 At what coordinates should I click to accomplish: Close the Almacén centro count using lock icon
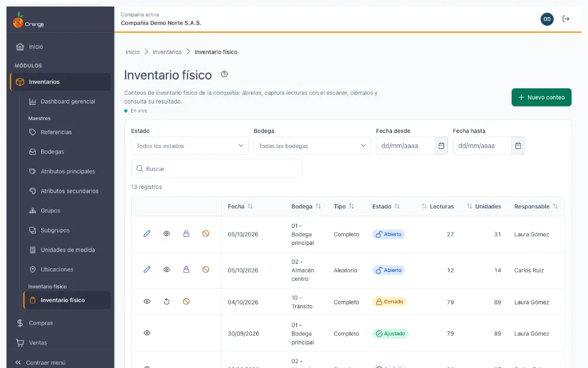pyautogui.click(x=186, y=270)
